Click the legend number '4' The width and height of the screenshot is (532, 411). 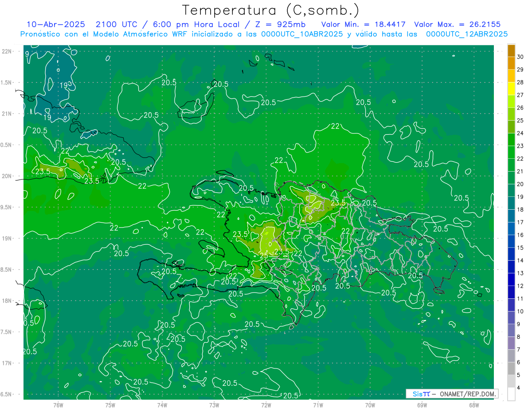(x=519, y=388)
